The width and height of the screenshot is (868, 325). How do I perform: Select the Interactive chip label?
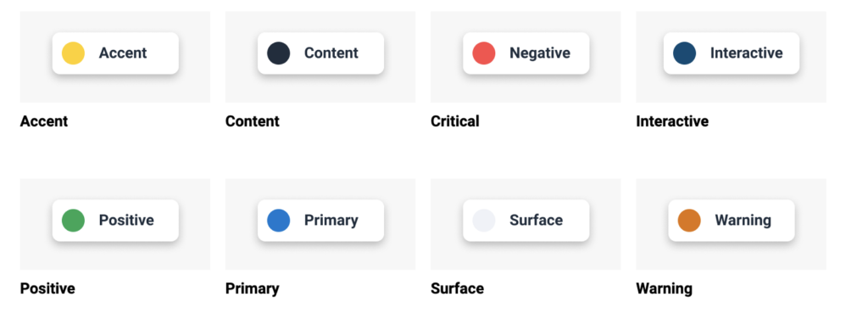tap(746, 53)
